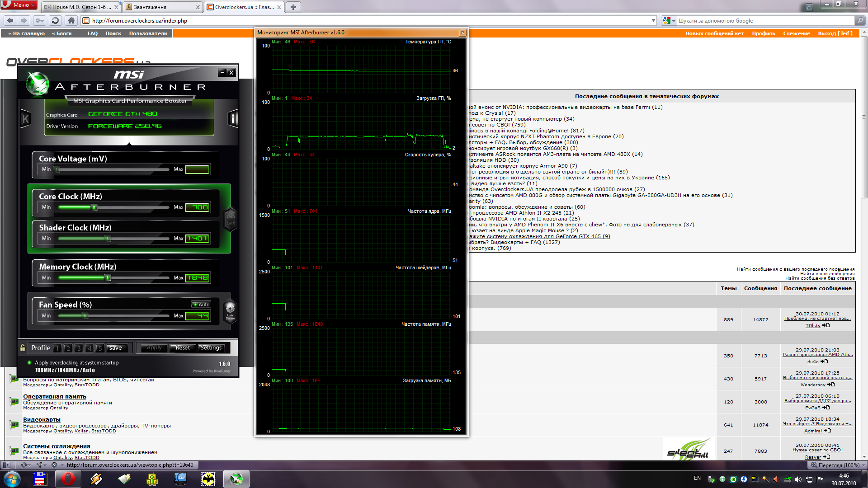Toggle the profile lock padlock icon
Screen dimensions: 868x488
coord(23,347)
